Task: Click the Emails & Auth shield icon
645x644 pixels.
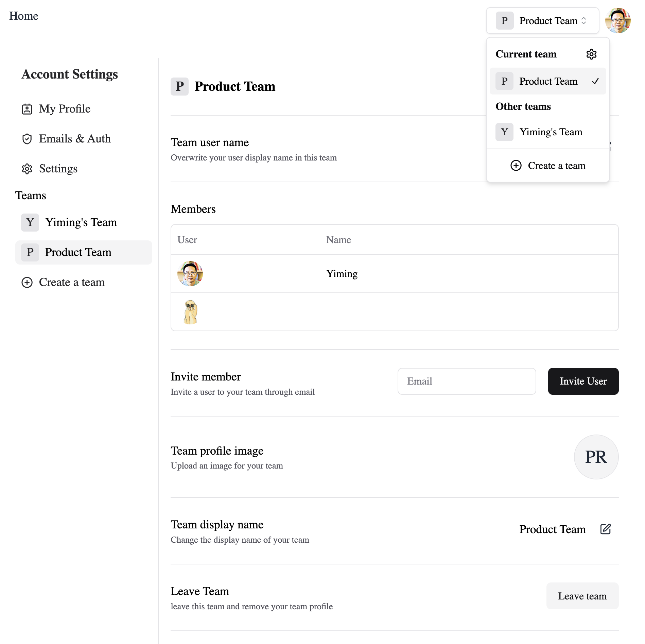Action: 27,139
